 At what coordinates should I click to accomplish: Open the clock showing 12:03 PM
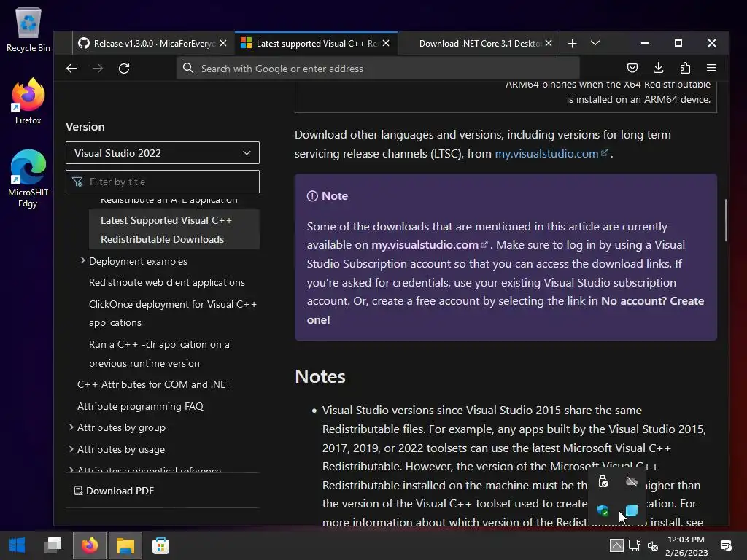[686, 545]
